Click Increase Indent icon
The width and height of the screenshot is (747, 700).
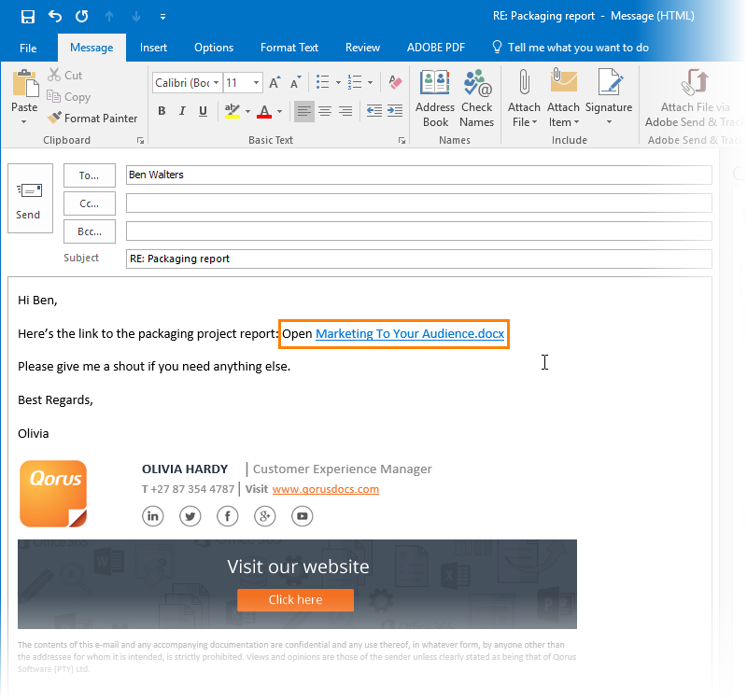tap(395, 111)
